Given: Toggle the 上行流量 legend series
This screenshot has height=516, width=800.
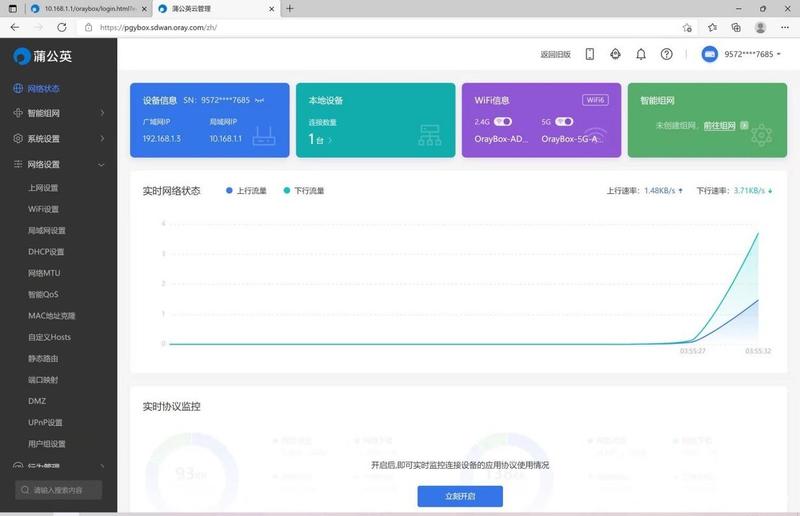Looking at the screenshot, I should 246,190.
